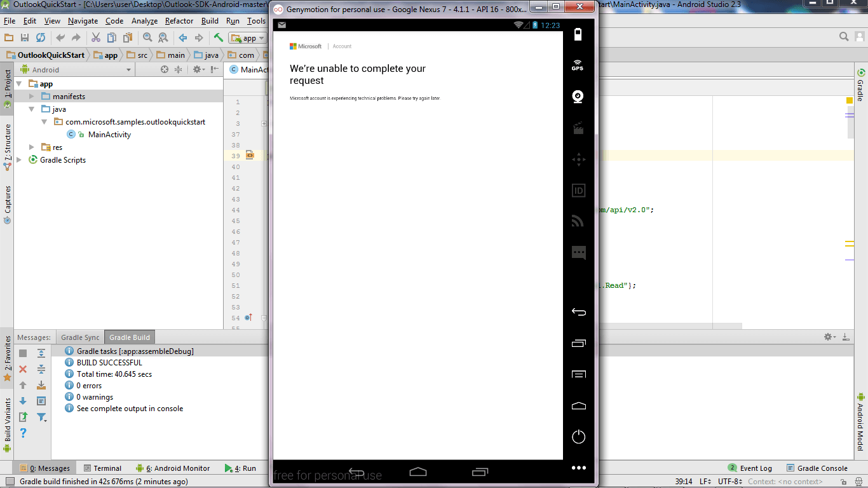Open the File menu
868x488 pixels.
coord(10,21)
